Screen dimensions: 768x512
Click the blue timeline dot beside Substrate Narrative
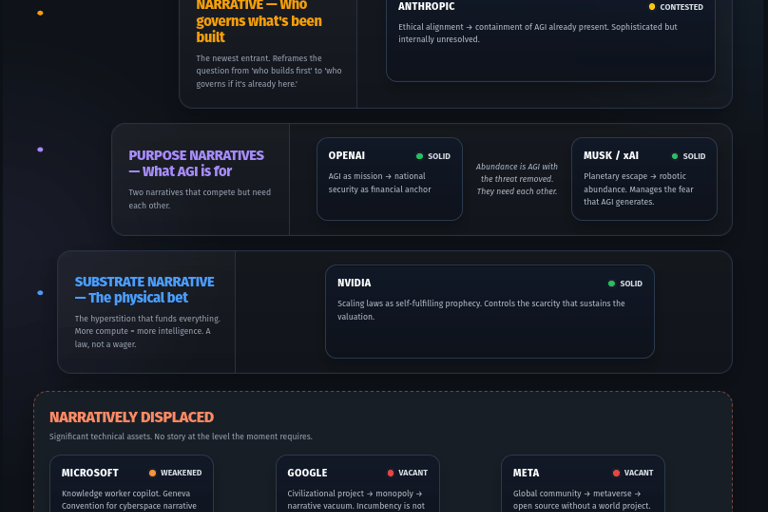pyautogui.click(x=40, y=293)
